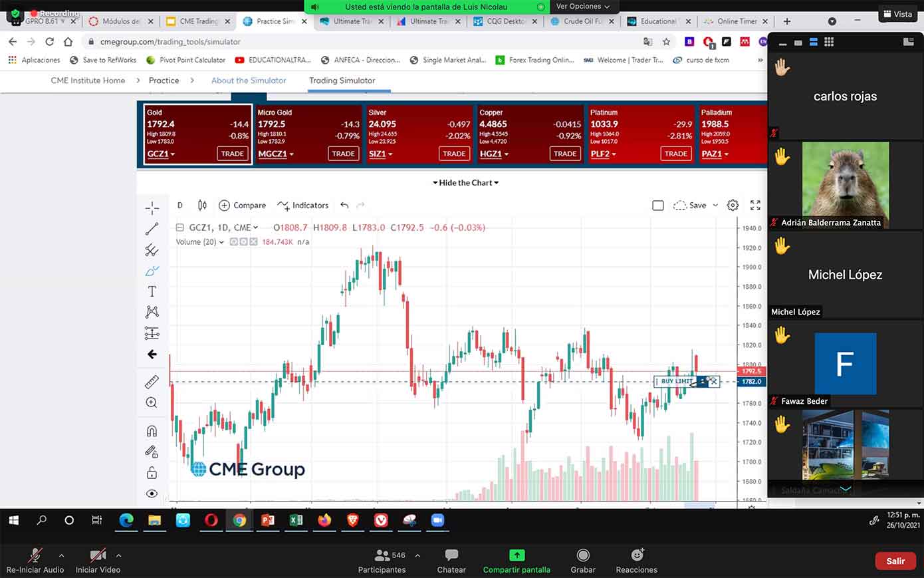
Task: Click TRADE on the Copper tile
Action: pyautogui.click(x=565, y=154)
